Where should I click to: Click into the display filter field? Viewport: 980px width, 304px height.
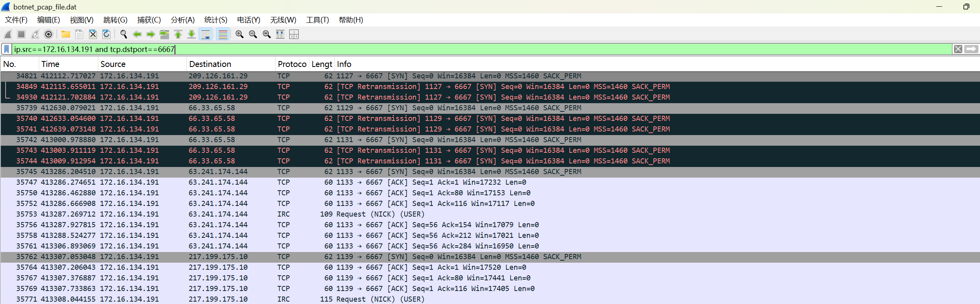pyautogui.click(x=482, y=49)
